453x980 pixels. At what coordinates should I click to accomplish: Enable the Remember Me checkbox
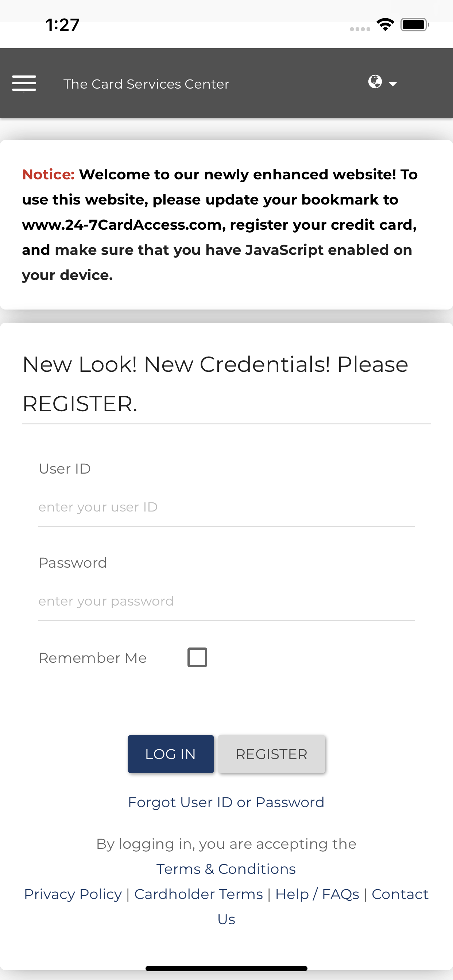tap(197, 657)
